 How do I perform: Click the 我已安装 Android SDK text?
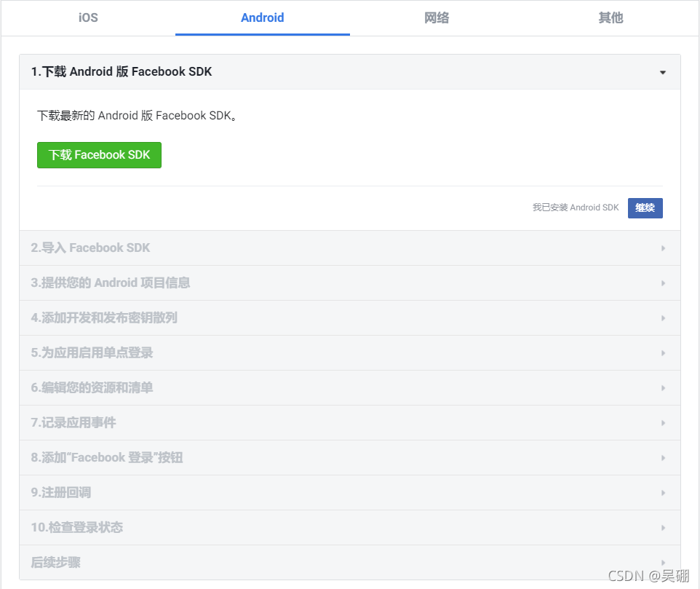(x=576, y=207)
